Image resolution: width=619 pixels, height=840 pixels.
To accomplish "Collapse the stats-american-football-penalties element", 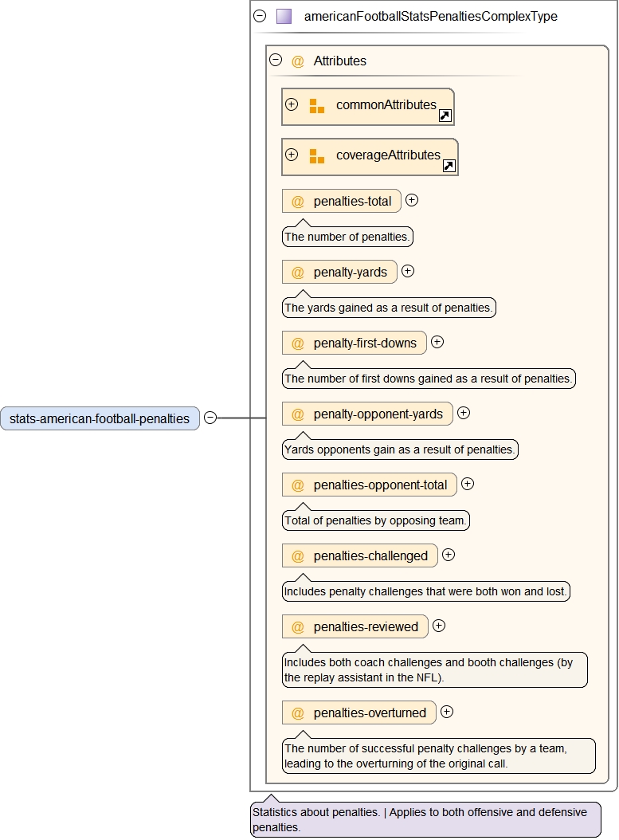I will pos(210,418).
